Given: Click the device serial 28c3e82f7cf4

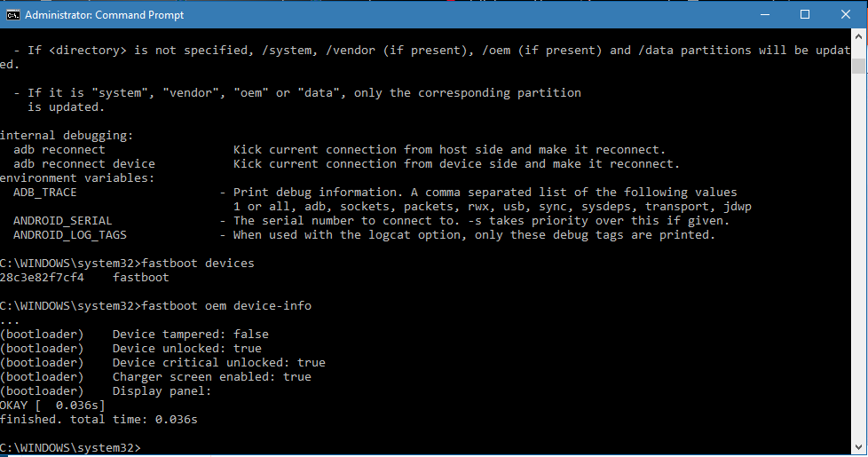Looking at the screenshot, I should coord(42,278).
